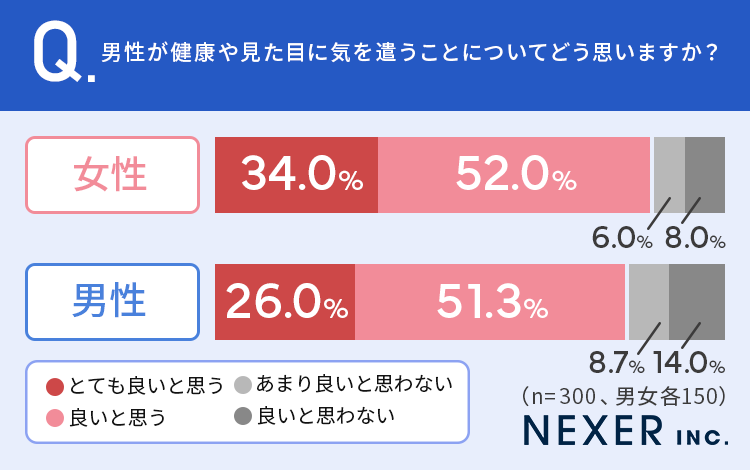Click the 14.0% callout label
This screenshot has height=470, width=750.
(689, 361)
